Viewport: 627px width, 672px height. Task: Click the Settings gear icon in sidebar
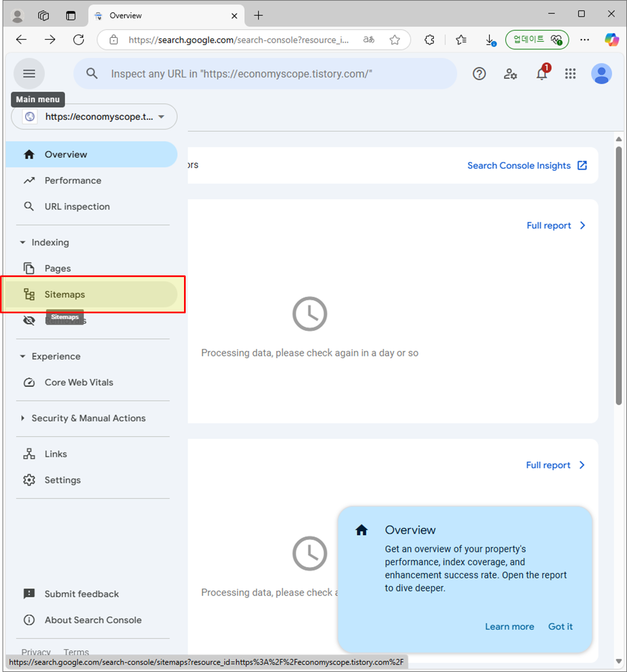[x=29, y=480]
